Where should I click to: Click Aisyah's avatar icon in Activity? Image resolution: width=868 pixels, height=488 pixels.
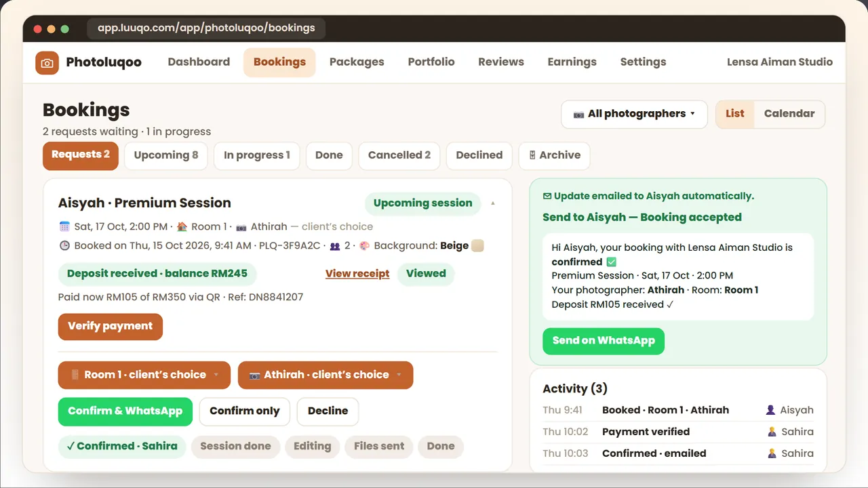pos(770,410)
